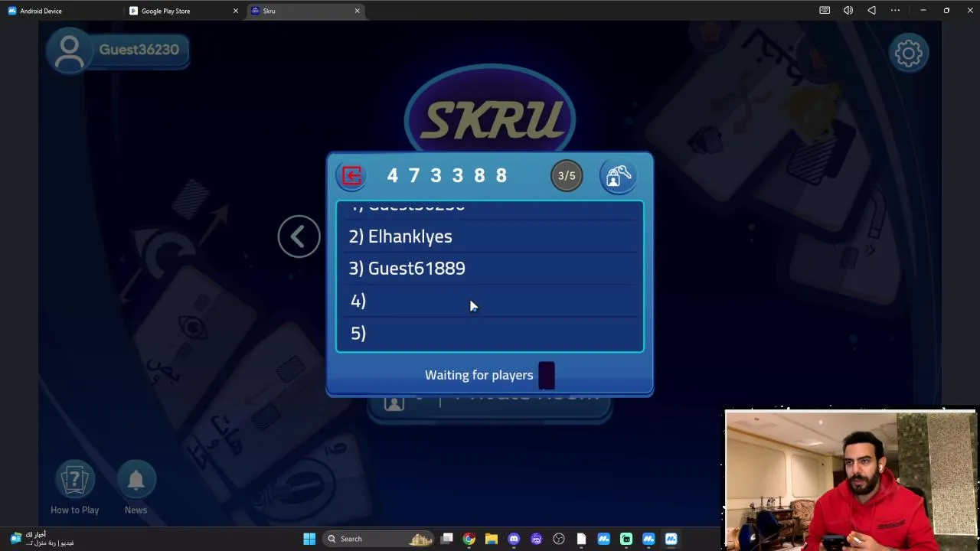Open Task View on the taskbar
Image resolution: width=980 pixels, height=551 pixels.
pos(447,539)
